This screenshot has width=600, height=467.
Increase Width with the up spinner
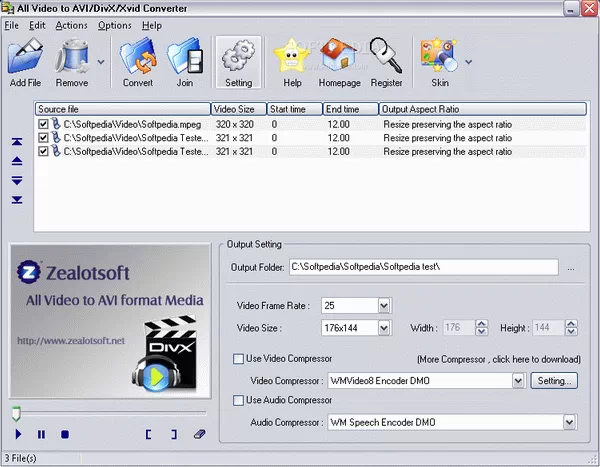pyautogui.click(x=481, y=324)
